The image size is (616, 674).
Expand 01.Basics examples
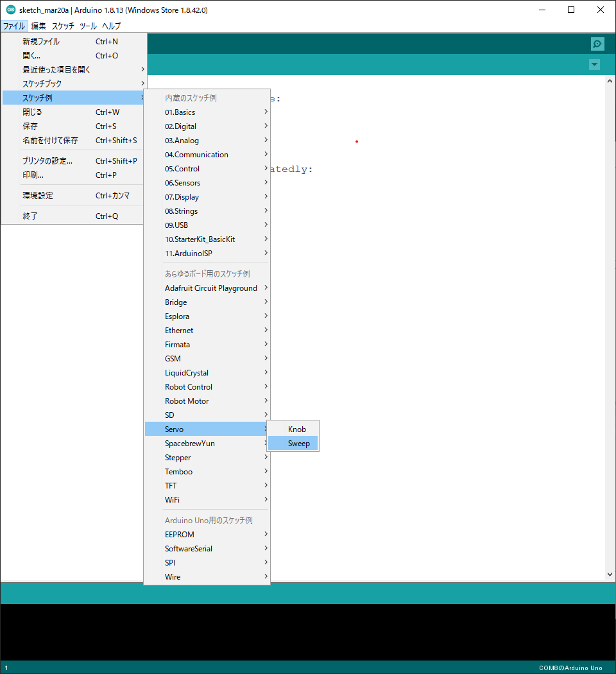207,112
